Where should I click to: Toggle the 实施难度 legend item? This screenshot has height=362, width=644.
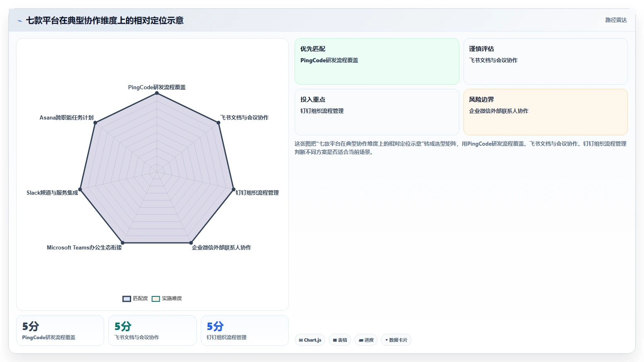[x=167, y=298]
